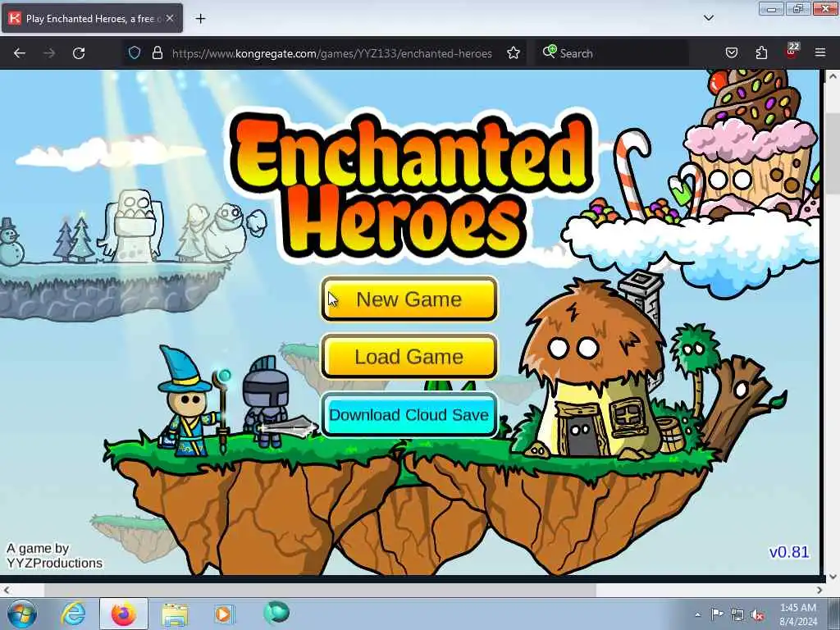Viewport: 840px width, 630px height.
Task: Click the Firefox search box
Action: pyautogui.click(x=612, y=53)
